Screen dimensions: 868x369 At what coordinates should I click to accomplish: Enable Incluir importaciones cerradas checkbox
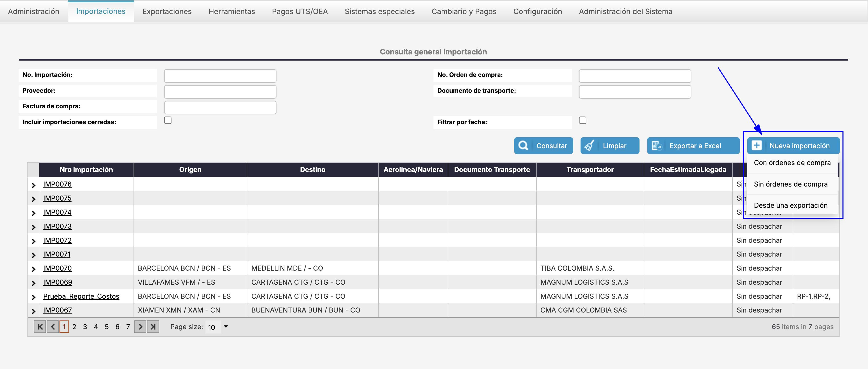[x=168, y=120]
